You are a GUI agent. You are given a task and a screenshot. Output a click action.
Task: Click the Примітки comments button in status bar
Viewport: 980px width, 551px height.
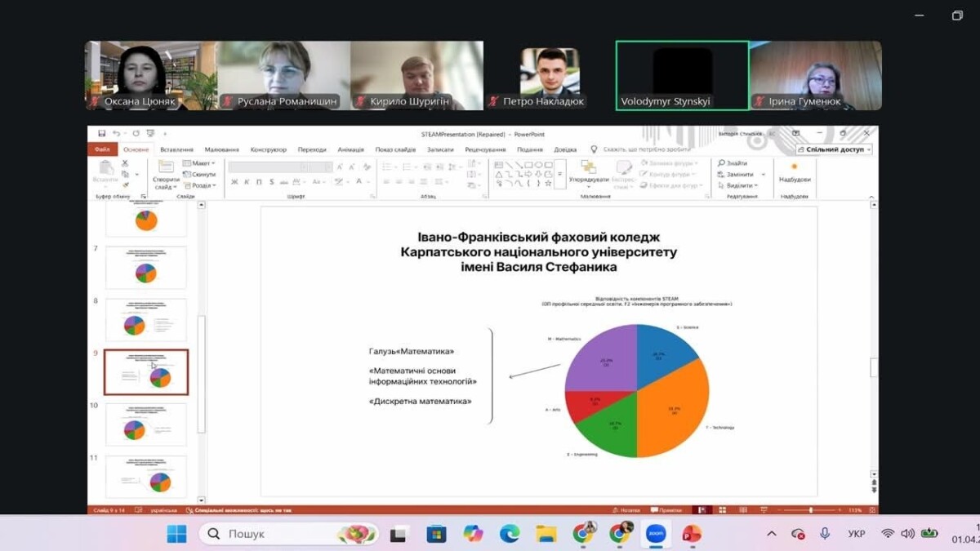667,510
